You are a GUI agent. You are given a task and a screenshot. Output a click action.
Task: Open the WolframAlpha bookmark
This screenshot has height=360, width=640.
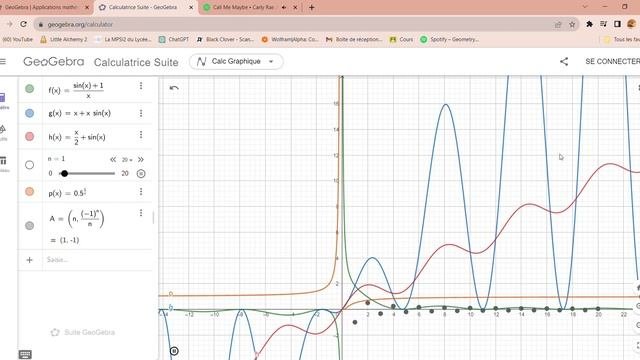[x=289, y=40]
